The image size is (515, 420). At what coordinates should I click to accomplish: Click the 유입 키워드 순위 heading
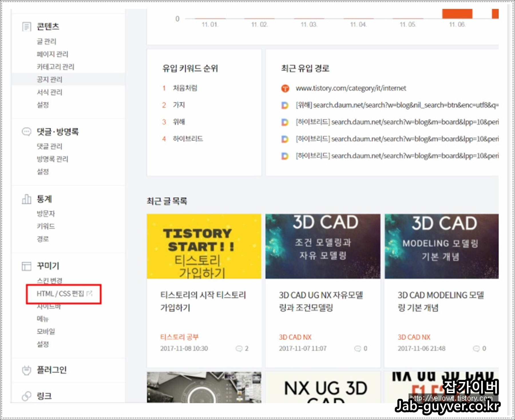coord(190,68)
